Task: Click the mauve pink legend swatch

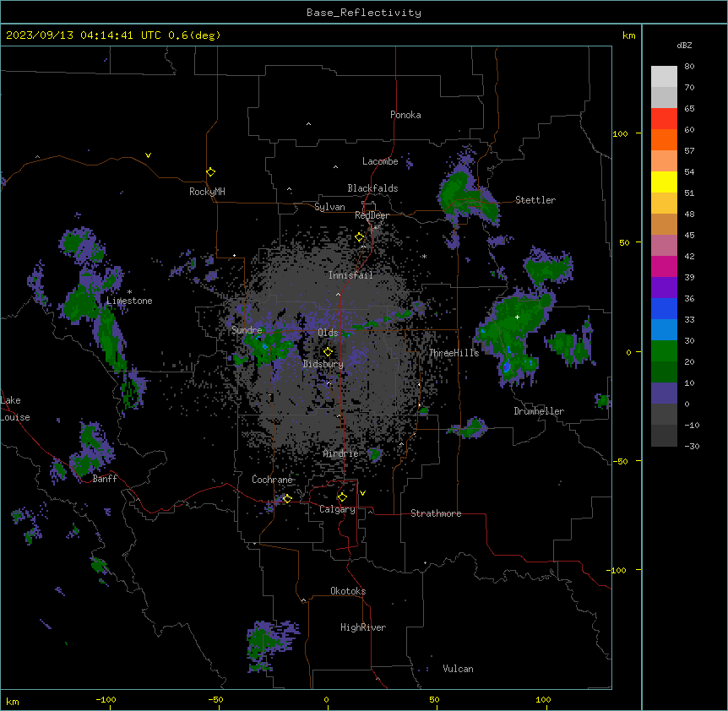Action: tap(664, 246)
